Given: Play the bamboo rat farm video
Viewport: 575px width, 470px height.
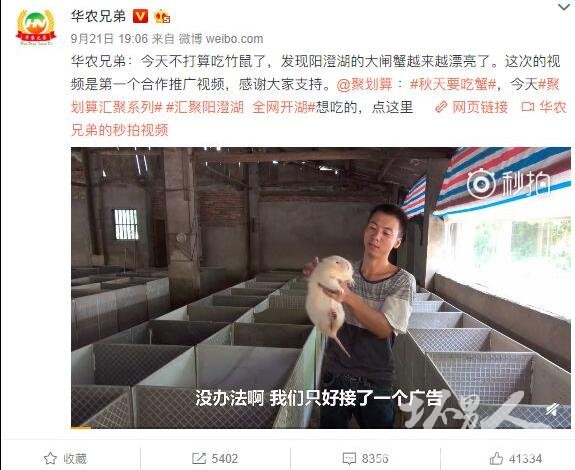Looking at the screenshot, I should click(321, 288).
